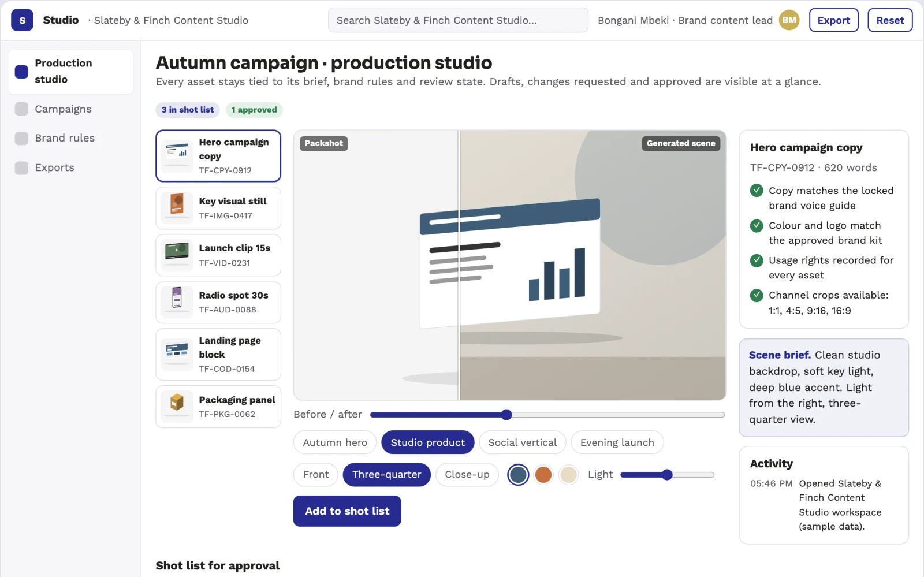This screenshot has height=577, width=924.
Task: Click the Studio logo icon
Action: point(22,20)
